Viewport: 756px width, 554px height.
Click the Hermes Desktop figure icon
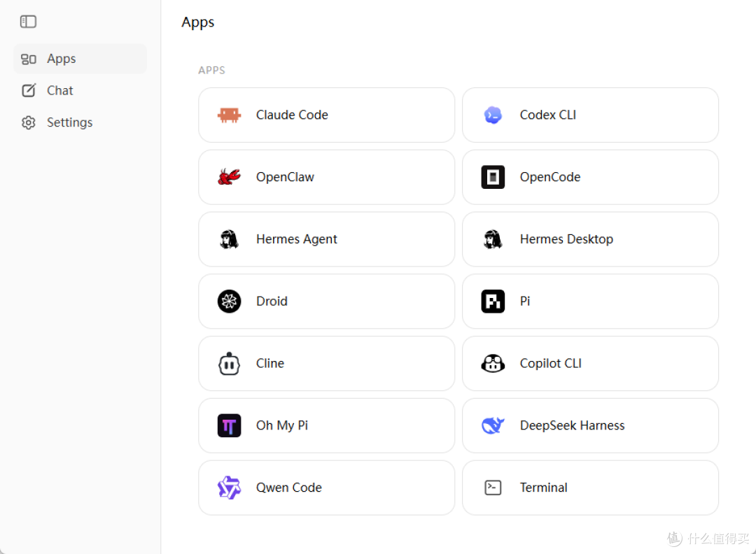coord(493,239)
